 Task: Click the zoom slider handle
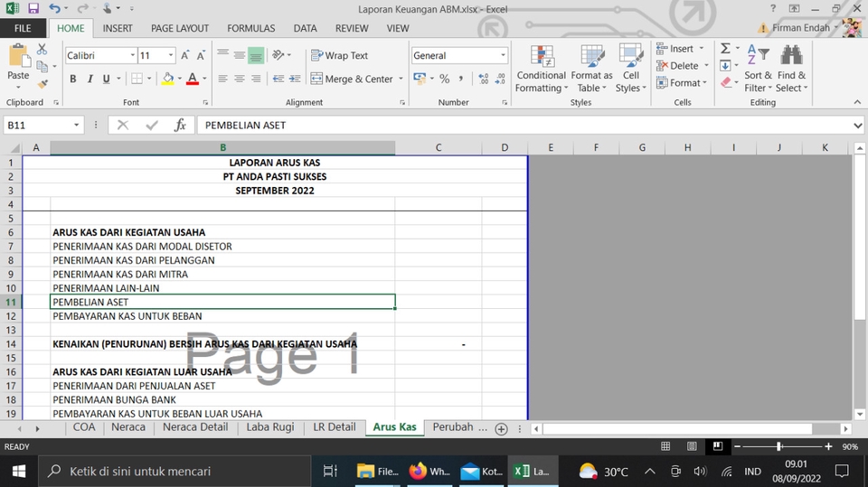[x=778, y=446]
